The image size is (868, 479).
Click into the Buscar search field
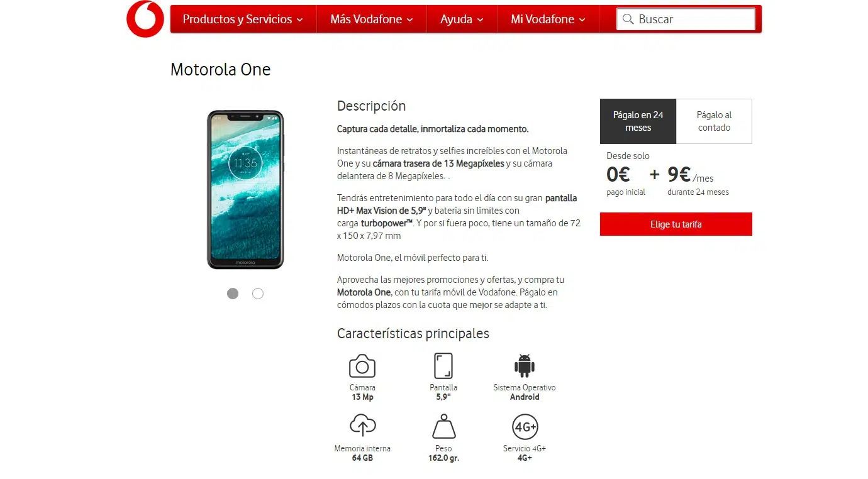(686, 19)
